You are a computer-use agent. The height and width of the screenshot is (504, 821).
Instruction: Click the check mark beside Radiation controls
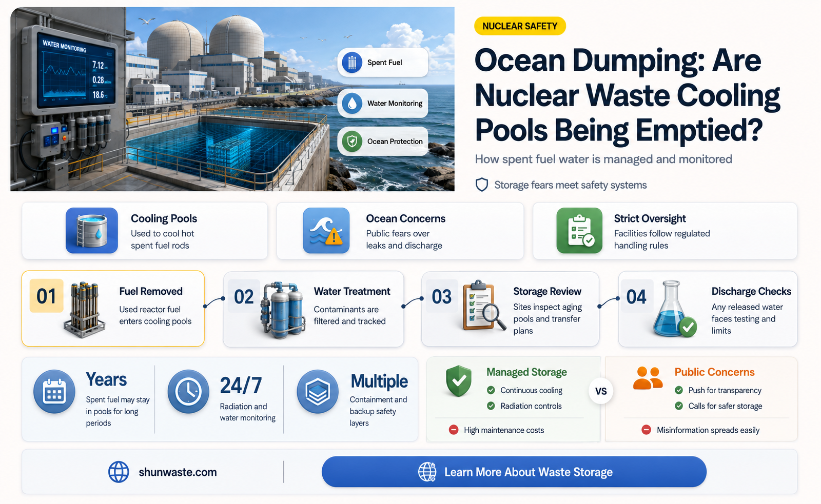click(x=491, y=406)
